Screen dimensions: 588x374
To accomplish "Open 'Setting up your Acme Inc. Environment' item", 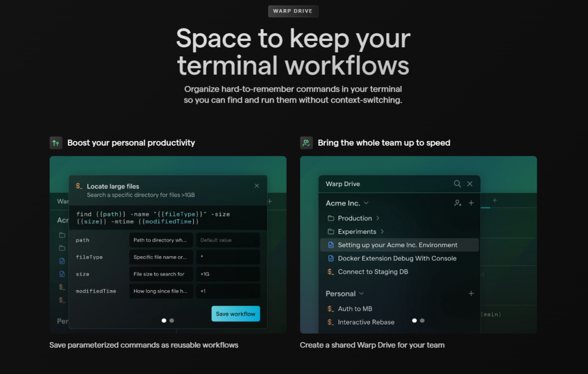I will point(397,245).
